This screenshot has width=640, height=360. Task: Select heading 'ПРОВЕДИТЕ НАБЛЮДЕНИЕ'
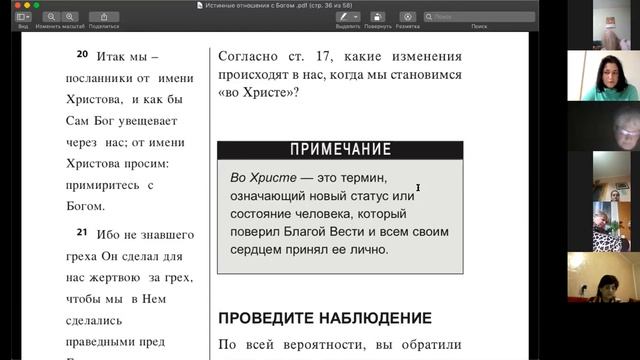pos(325,318)
